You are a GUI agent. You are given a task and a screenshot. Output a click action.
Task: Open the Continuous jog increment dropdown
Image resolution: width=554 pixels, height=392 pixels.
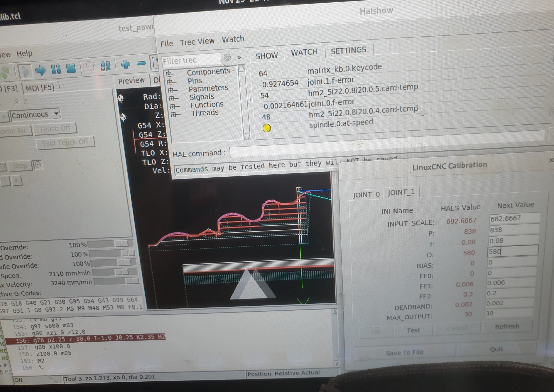click(56, 113)
